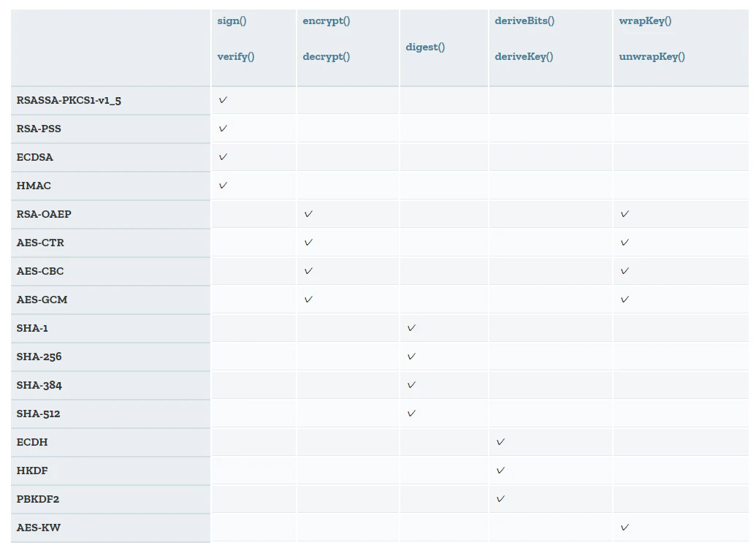Open the unwrapKey() header link
Screen dimensions: 756x548
(652, 56)
